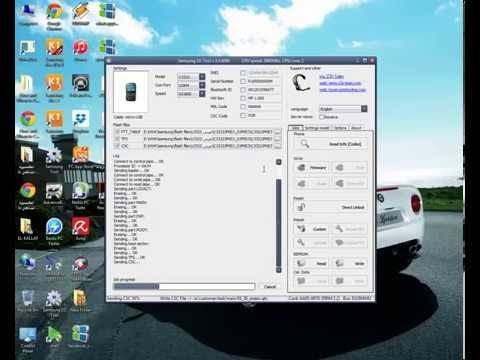Browse for the CSC flash file
This screenshot has height=360, width=480.
(x=277, y=146)
